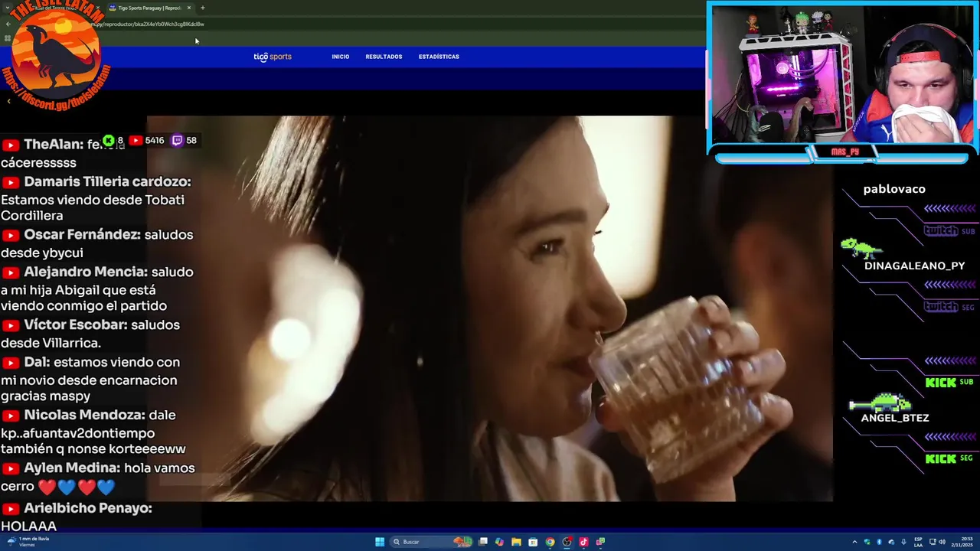Click the streamer webcam feed
980x551 pixels.
pos(842,74)
